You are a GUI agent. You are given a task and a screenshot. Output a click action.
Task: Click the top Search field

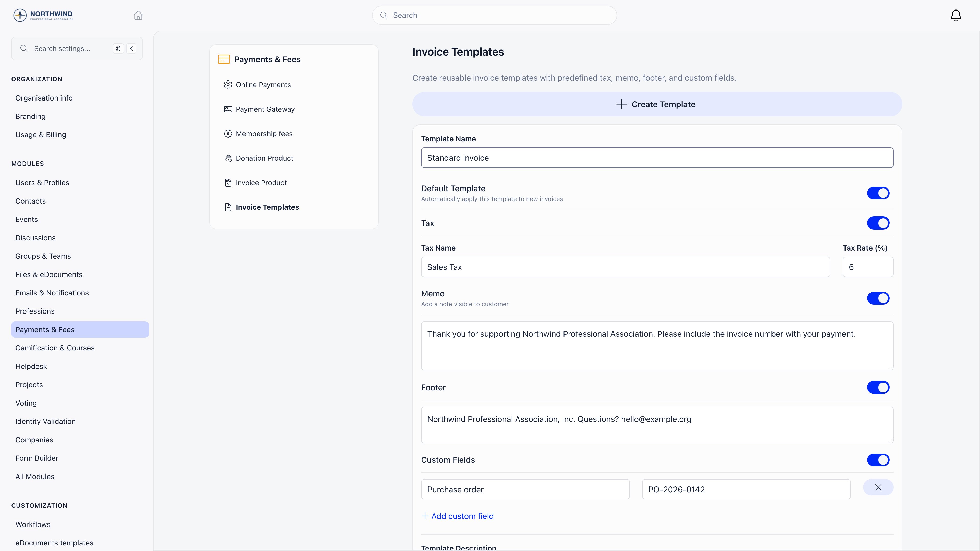click(x=494, y=15)
